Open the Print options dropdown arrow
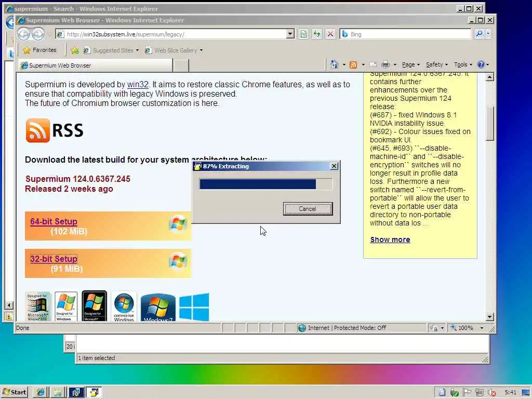The width and height of the screenshot is (532, 399). [395, 64]
